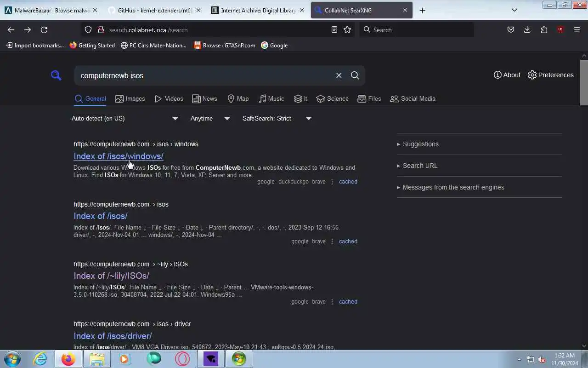This screenshot has height=368, width=588.
Task: Toggle reader view icon in address bar
Action: pyautogui.click(x=334, y=29)
